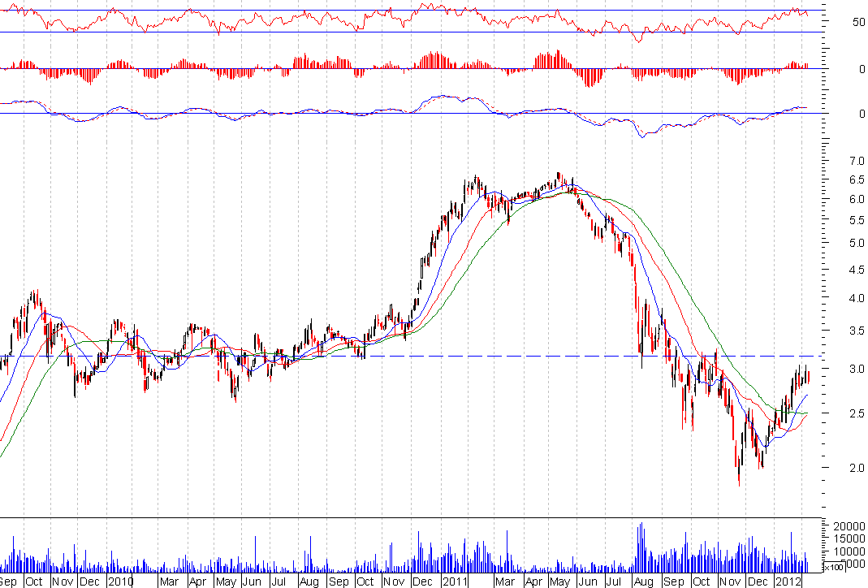Click the Dec label just before 2010
868x588 pixels.
[x=89, y=582]
